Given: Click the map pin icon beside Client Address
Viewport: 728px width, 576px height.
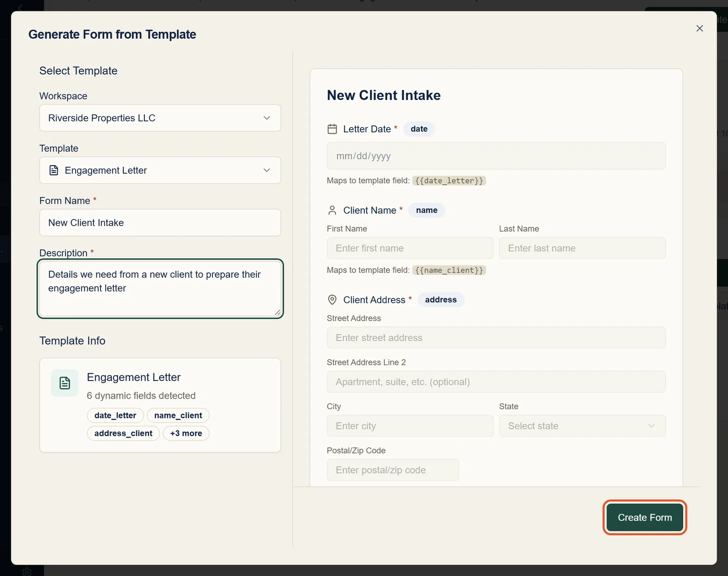Looking at the screenshot, I should pyautogui.click(x=332, y=300).
